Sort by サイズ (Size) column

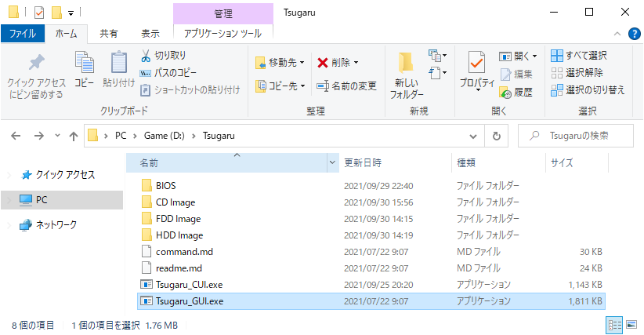coord(577,162)
